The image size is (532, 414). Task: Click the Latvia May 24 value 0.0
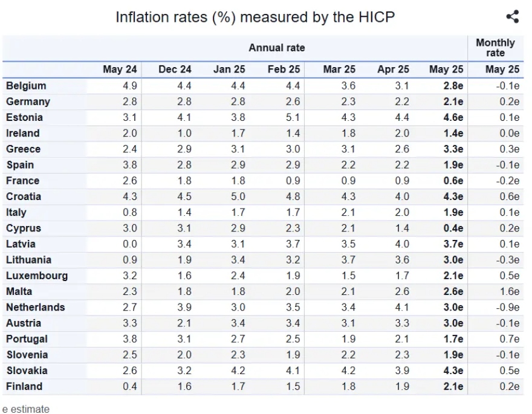pos(130,244)
